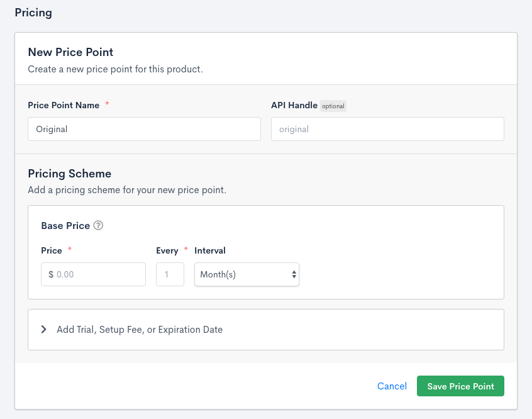
Task: Focus the API Handle input field
Action: click(387, 129)
